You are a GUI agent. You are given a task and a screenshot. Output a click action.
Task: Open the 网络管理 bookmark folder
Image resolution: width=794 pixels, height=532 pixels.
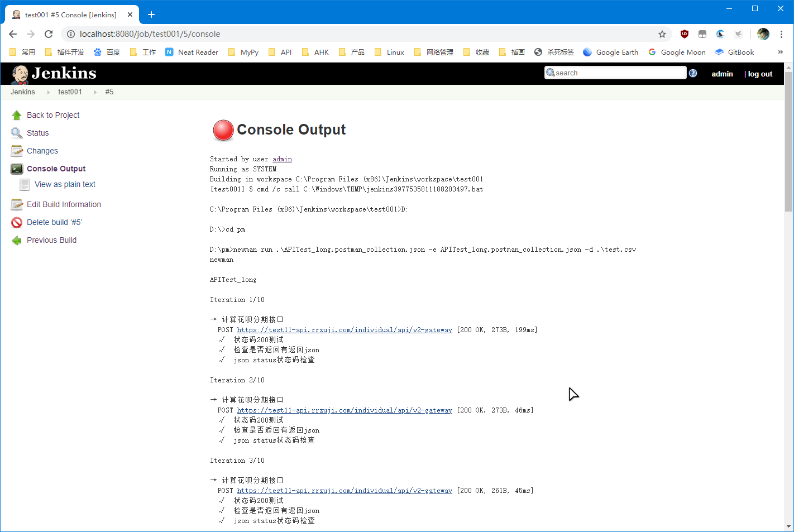click(x=433, y=52)
